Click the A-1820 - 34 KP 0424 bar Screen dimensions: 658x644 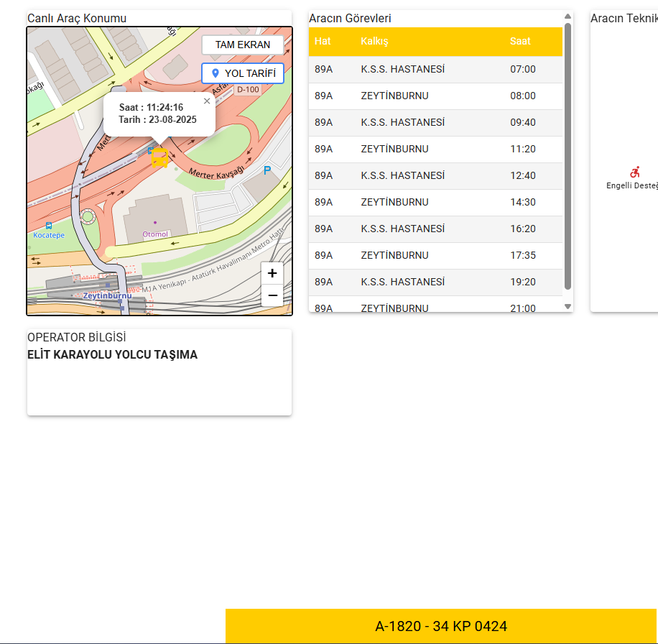(x=441, y=626)
